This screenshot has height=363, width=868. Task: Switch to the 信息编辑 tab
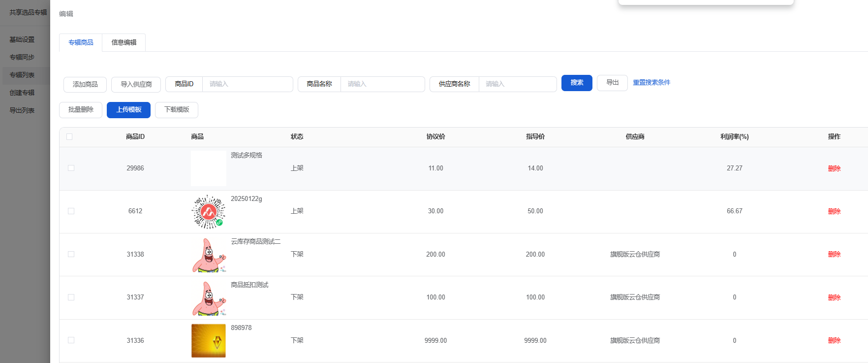124,43
